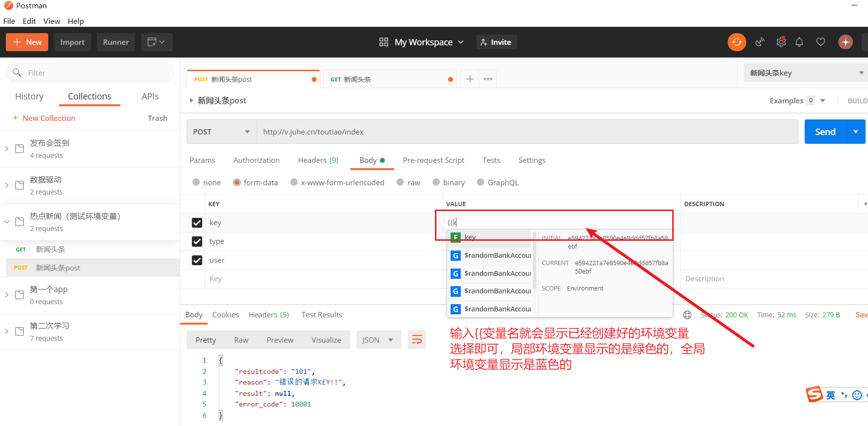Open the View menu
The height and width of the screenshot is (426, 868).
tap(52, 21)
